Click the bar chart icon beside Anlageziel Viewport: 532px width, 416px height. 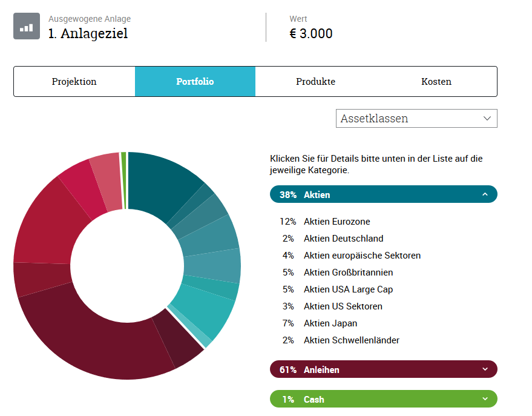[x=27, y=27]
